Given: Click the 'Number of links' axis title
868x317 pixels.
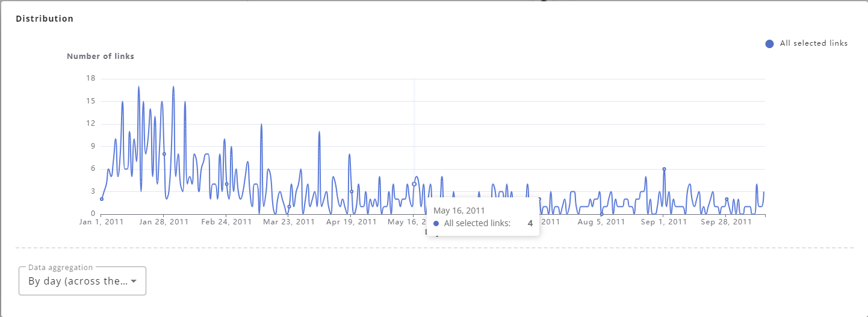Looking at the screenshot, I should 101,57.
